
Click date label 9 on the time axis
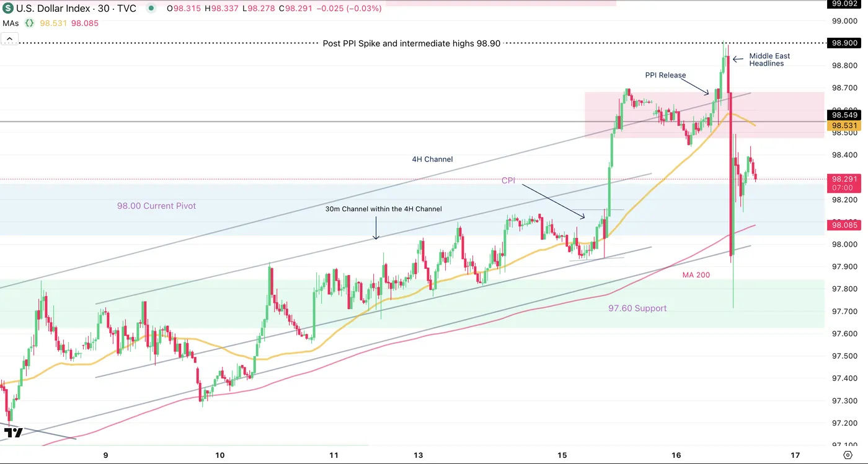(x=106, y=455)
